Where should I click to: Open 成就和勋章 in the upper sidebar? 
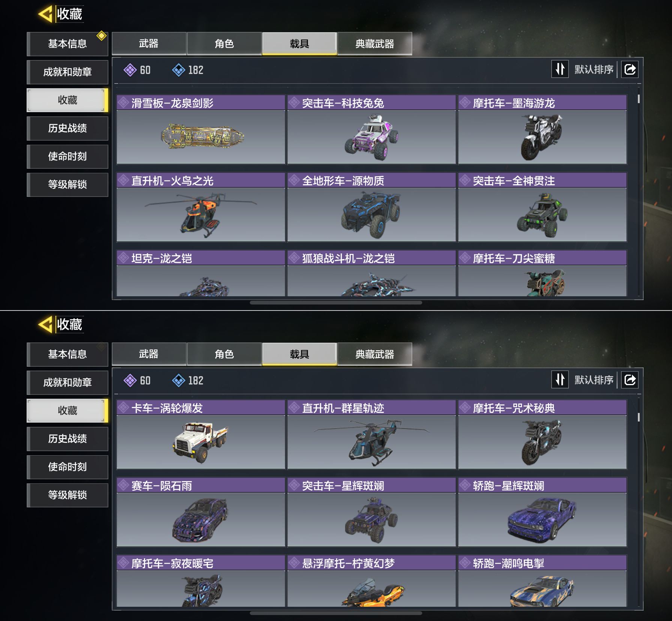click(x=67, y=72)
